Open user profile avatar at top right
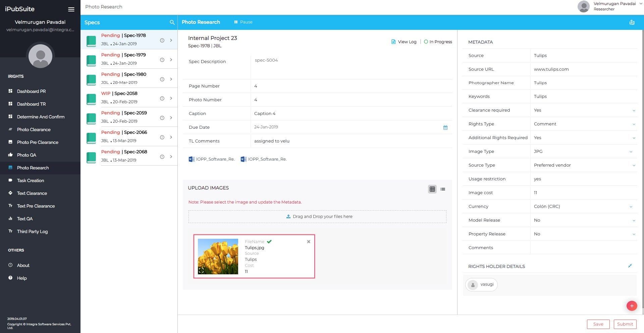This screenshot has height=333, width=644. pyautogui.click(x=583, y=6)
